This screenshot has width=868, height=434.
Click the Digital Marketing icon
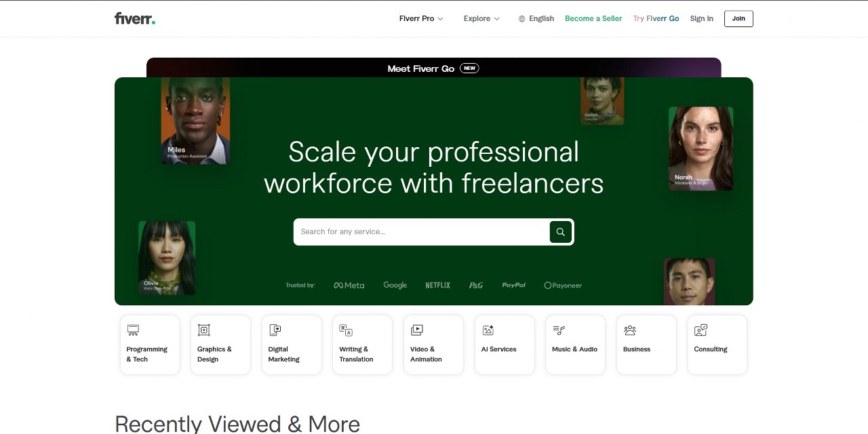tap(275, 330)
